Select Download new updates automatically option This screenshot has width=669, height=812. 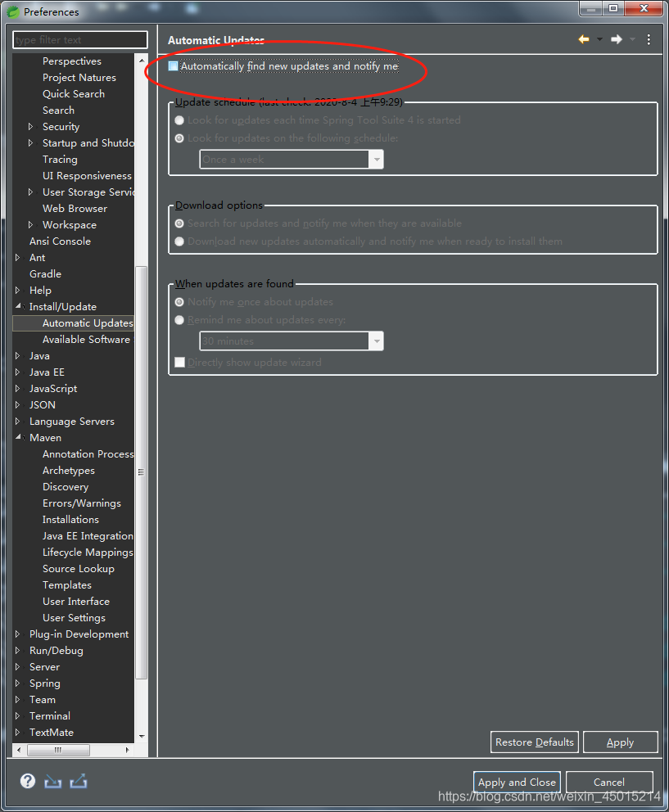click(179, 241)
